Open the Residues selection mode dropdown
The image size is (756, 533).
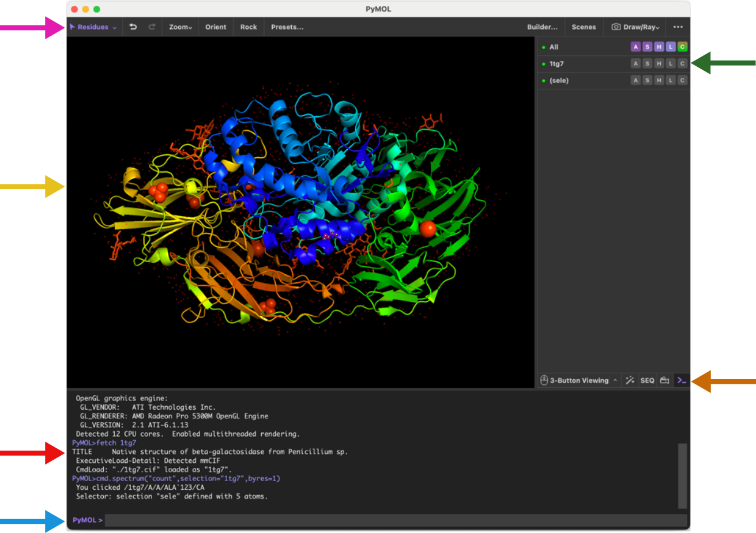click(93, 27)
